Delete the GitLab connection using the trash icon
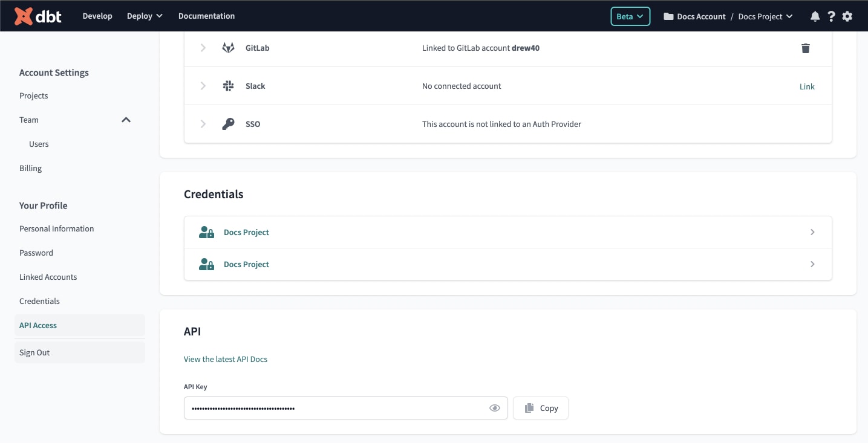The height and width of the screenshot is (443, 868). coord(805,48)
